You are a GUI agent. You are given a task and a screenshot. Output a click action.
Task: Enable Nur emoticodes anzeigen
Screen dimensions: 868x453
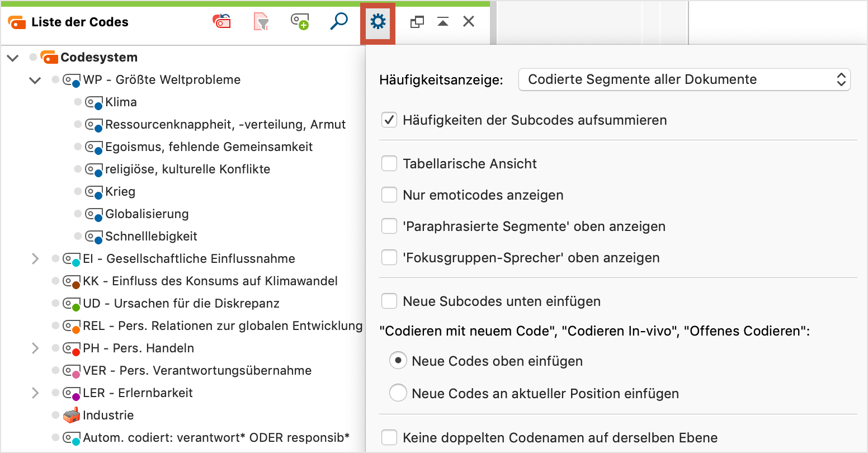(389, 195)
